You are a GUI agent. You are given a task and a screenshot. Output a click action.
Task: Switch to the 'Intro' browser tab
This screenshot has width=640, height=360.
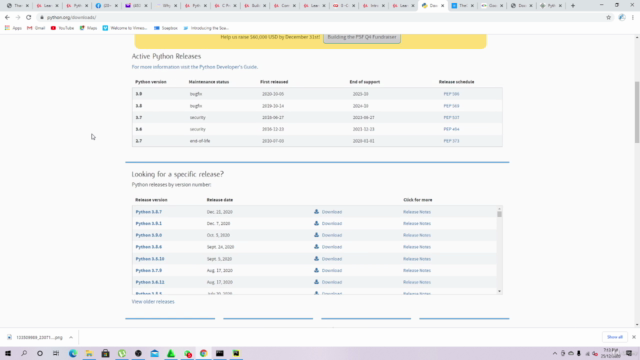click(373, 6)
